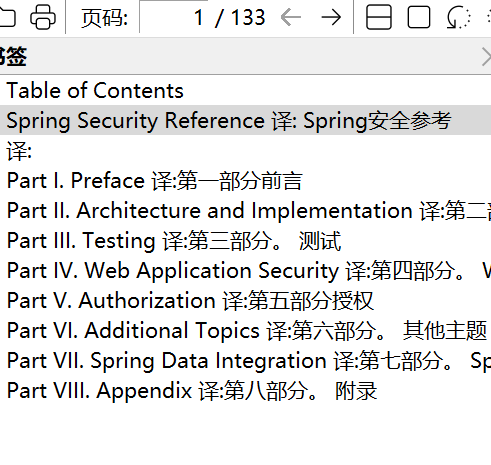
Task: Open Table of Contents bookmark
Action: coord(95,90)
